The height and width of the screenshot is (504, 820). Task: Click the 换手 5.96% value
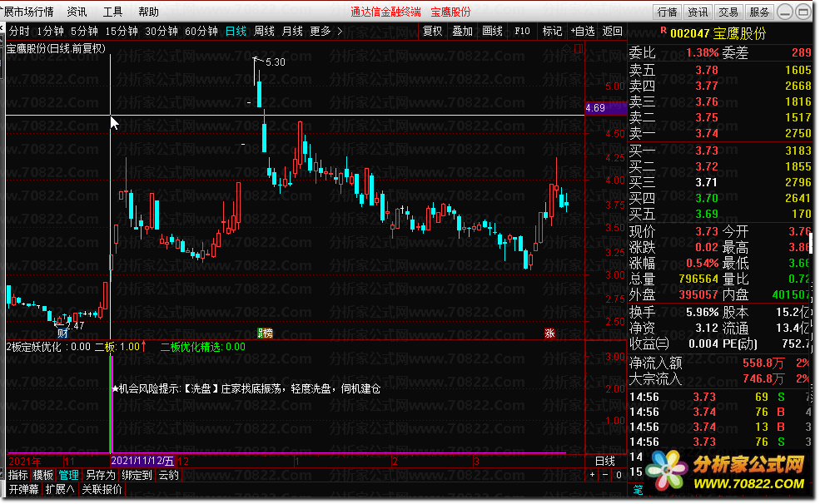click(x=703, y=313)
